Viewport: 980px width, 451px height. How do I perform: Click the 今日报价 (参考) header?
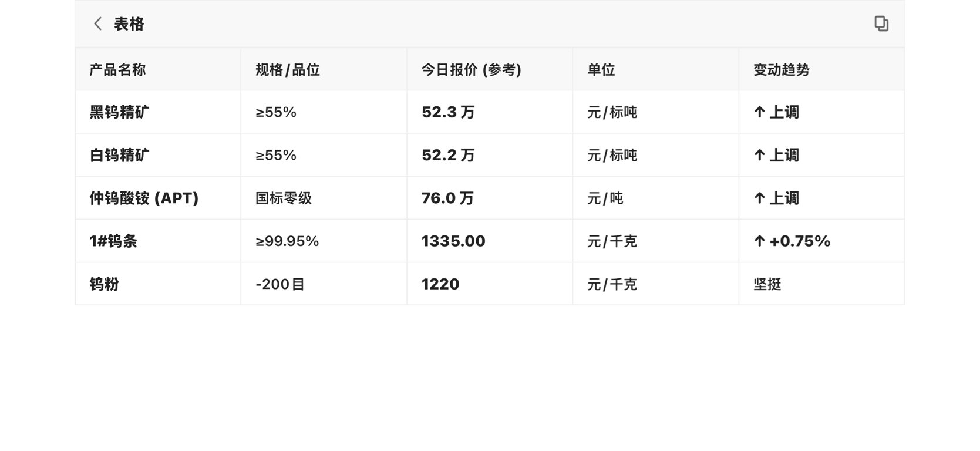pyautogui.click(x=472, y=70)
